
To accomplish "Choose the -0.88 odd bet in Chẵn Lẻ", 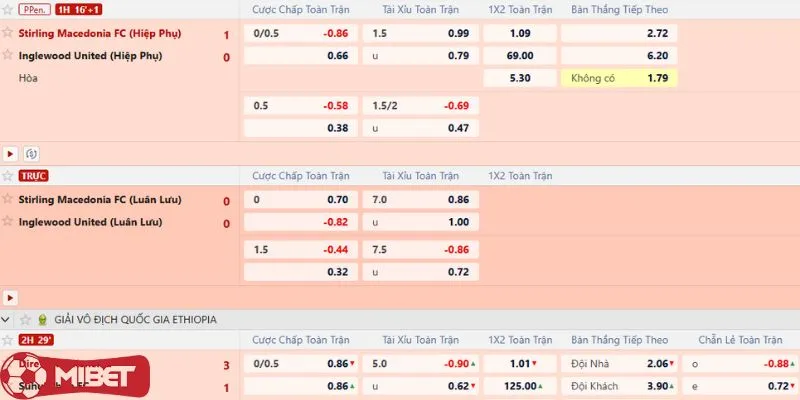I will [x=738, y=365].
